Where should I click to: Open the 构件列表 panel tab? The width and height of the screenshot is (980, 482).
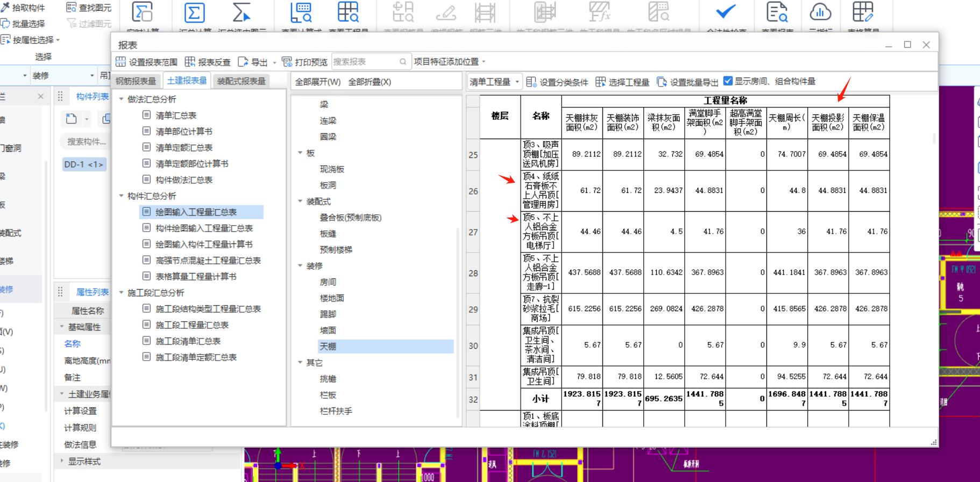(x=92, y=96)
